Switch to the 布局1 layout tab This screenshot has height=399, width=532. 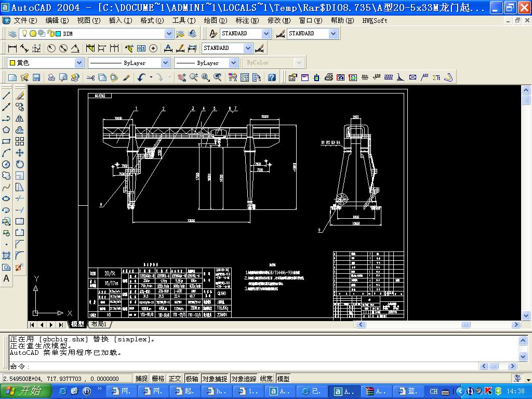[x=99, y=324]
